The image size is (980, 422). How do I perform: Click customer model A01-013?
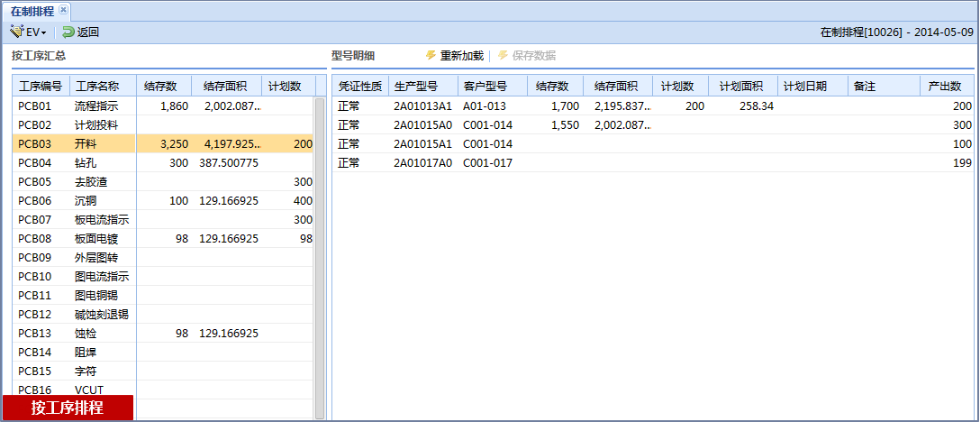click(x=485, y=106)
